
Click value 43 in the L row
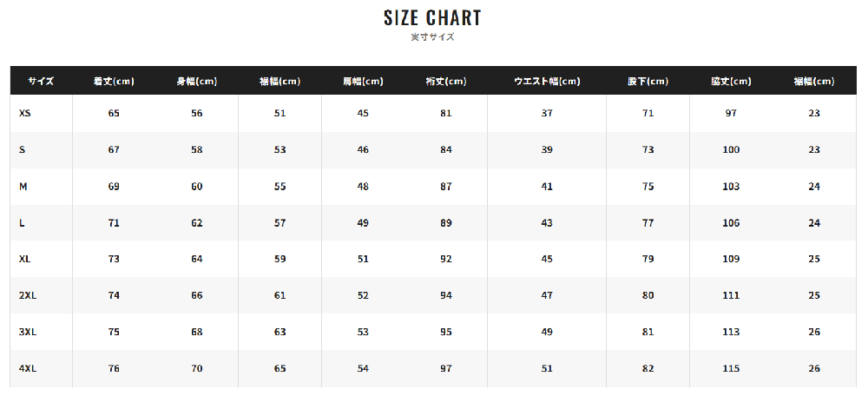click(547, 223)
